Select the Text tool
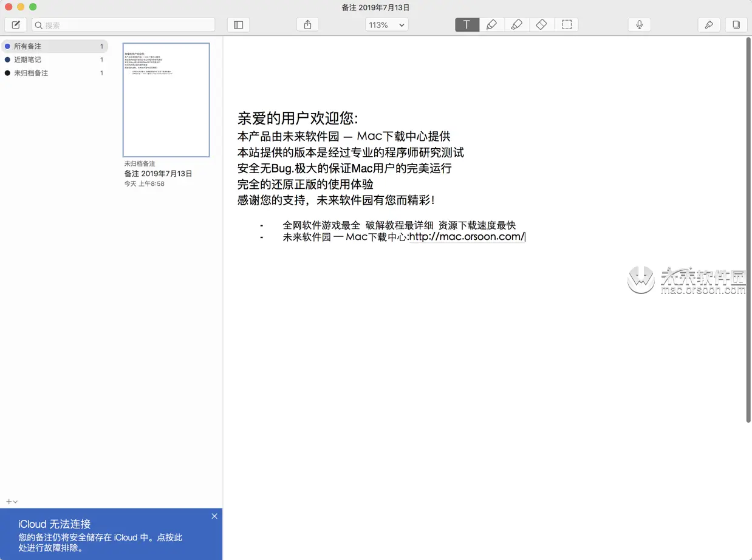752x560 pixels. coord(467,25)
